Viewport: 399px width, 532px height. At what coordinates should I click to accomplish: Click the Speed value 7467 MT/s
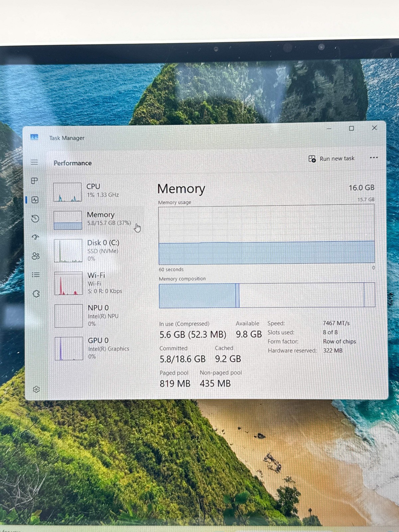[x=336, y=323]
